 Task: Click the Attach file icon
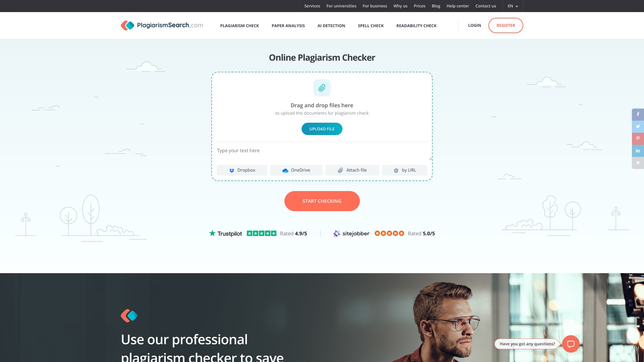pyautogui.click(x=340, y=170)
